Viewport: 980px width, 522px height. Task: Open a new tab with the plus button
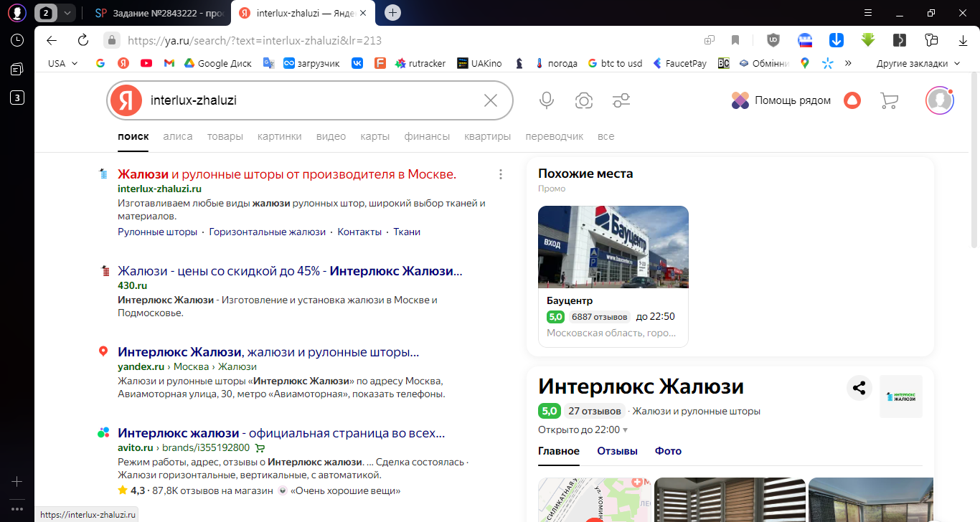click(x=392, y=13)
